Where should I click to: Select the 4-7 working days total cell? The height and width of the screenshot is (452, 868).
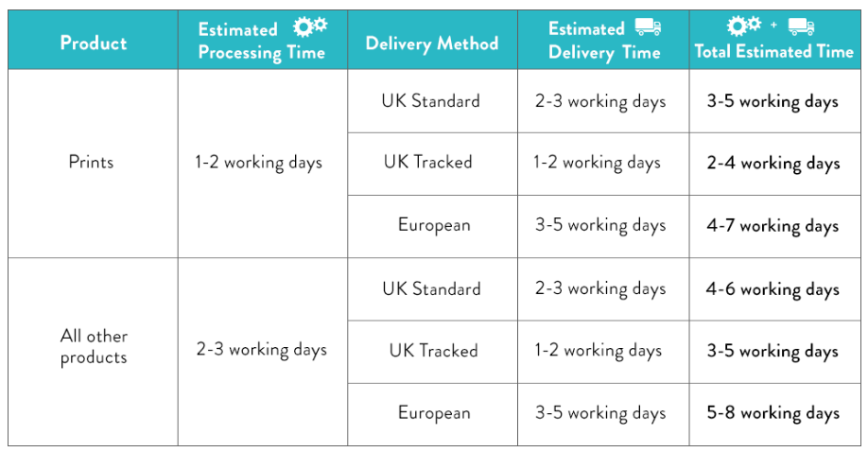[x=775, y=226]
